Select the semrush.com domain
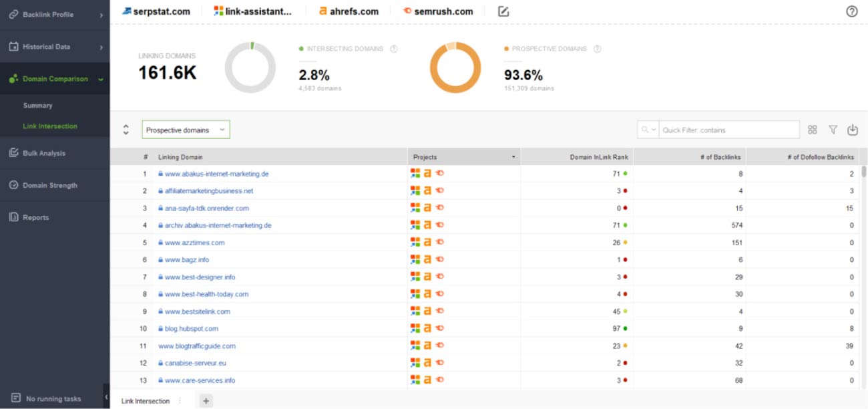868x409 pixels. click(438, 11)
